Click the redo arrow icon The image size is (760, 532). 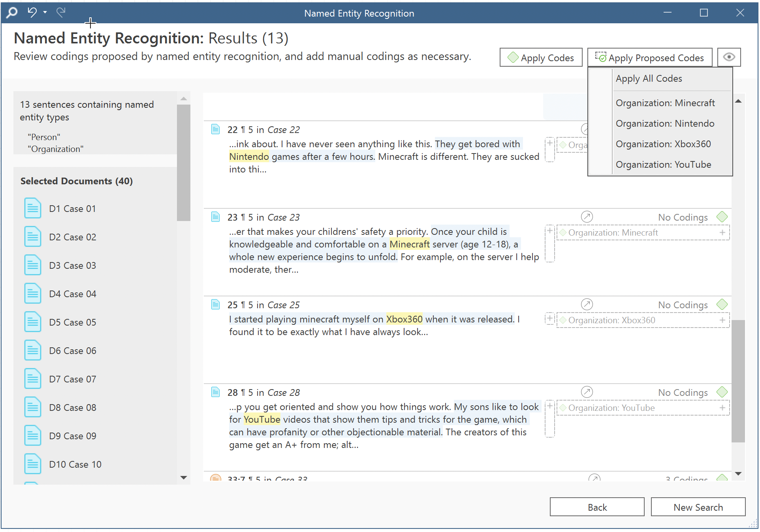pos(61,13)
